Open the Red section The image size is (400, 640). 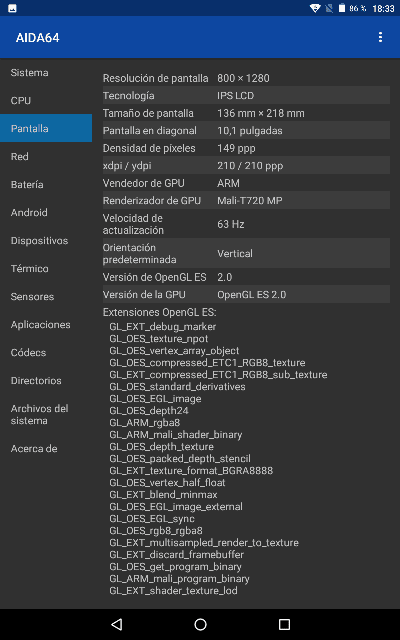tap(46, 156)
